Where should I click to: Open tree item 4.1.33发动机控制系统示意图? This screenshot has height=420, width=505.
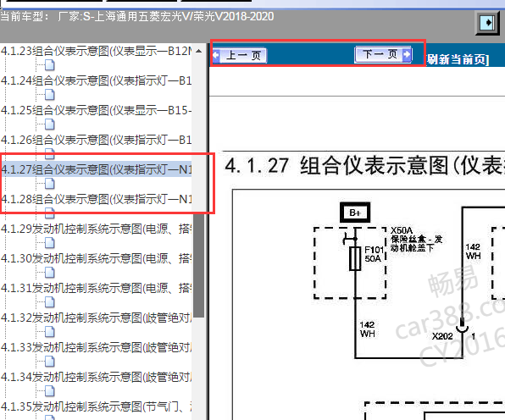96,347
